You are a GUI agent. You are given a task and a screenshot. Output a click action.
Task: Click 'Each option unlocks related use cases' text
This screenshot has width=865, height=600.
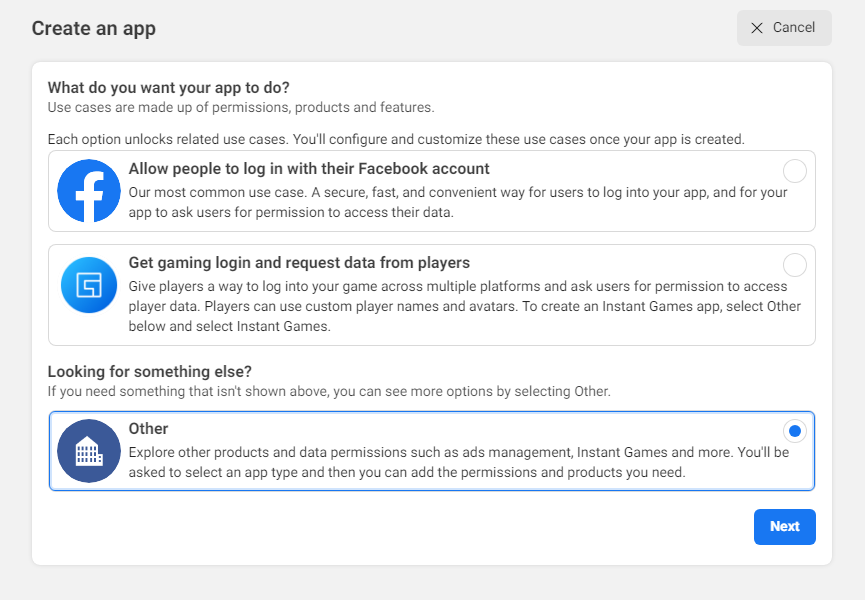(396, 140)
